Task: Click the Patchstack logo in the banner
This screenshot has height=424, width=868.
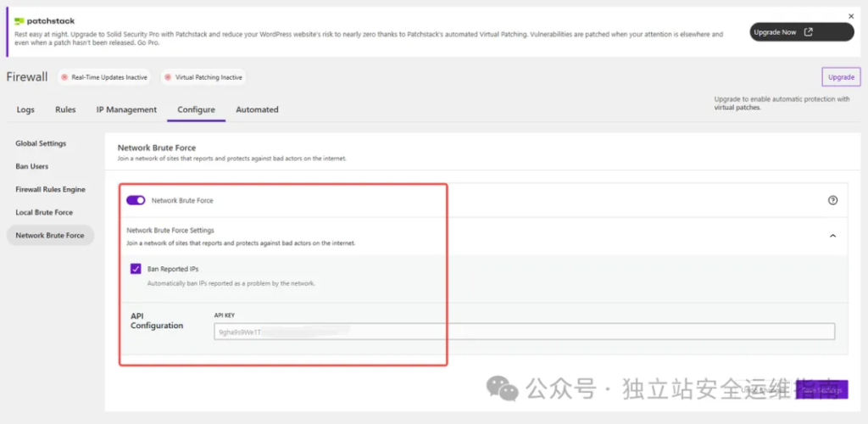Action: [44, 21]
